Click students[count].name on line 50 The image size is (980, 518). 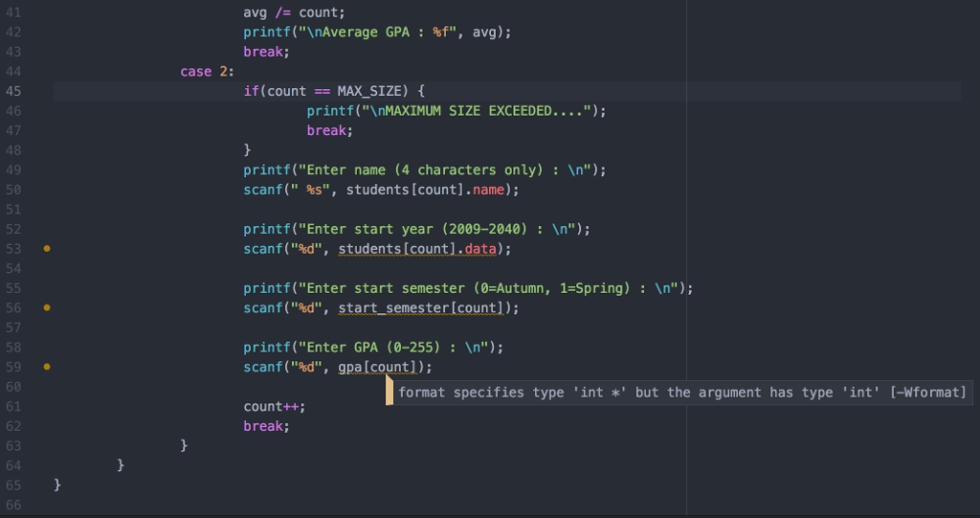click(x=425, y=190)
